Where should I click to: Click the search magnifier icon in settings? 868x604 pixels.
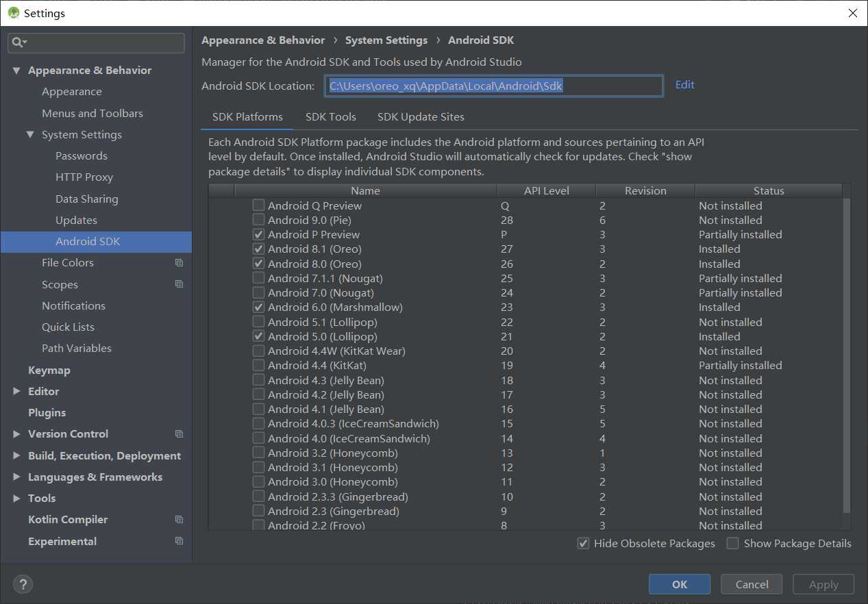[18, 42]
